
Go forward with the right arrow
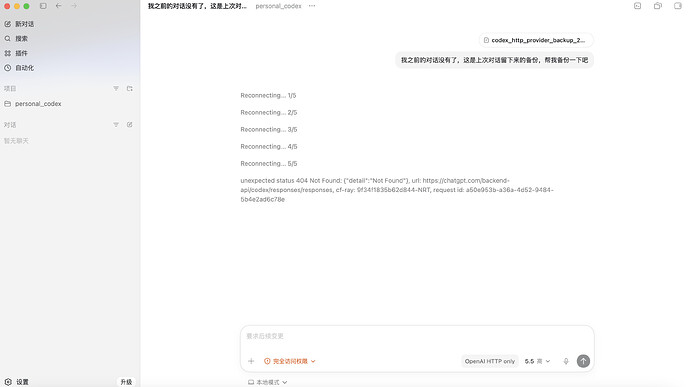[x=74, y=6]
